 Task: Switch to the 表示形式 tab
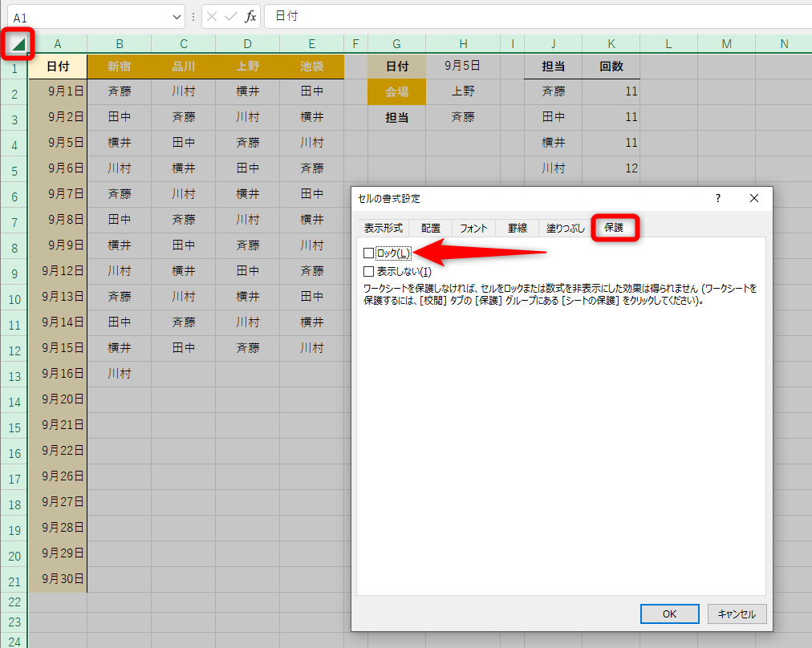coord(384,229)
